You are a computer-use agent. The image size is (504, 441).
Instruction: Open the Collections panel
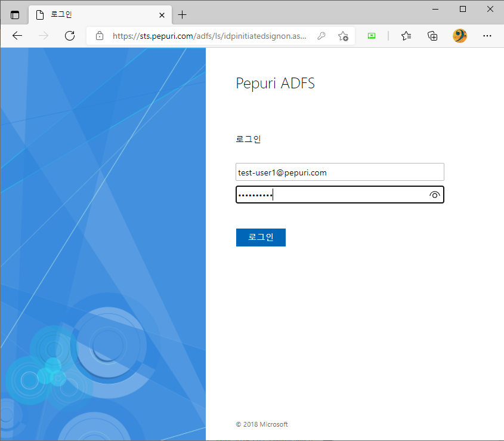click(x=432, y=36)
